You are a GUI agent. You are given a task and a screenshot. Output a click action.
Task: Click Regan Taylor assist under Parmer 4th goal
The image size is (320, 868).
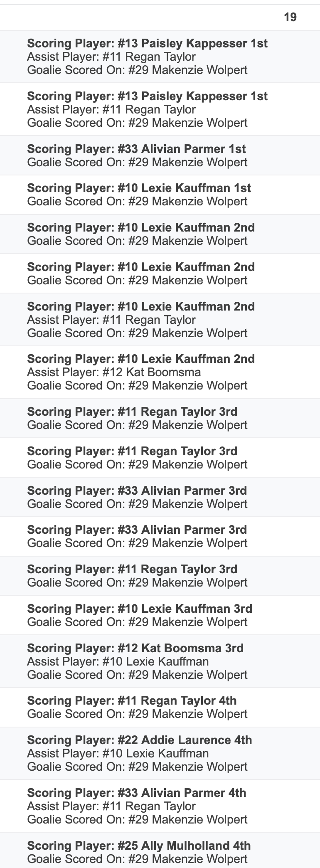click(x=111, y=806)
